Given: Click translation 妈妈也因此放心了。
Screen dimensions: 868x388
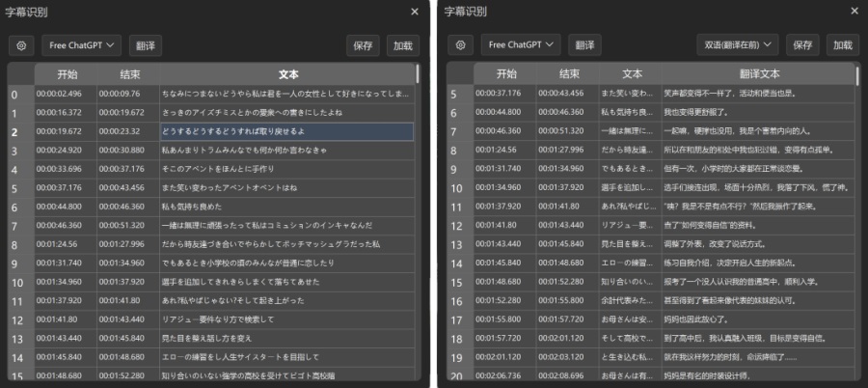Looking at the screenshot, I should tap(760, 319).
